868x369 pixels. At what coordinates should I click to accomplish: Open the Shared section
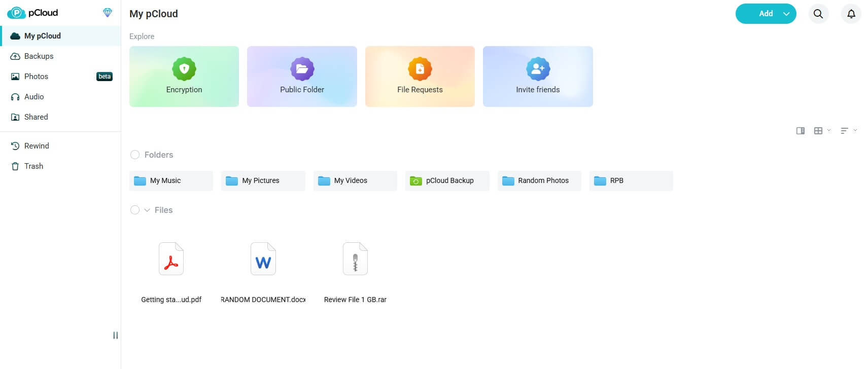coord(60,117)
